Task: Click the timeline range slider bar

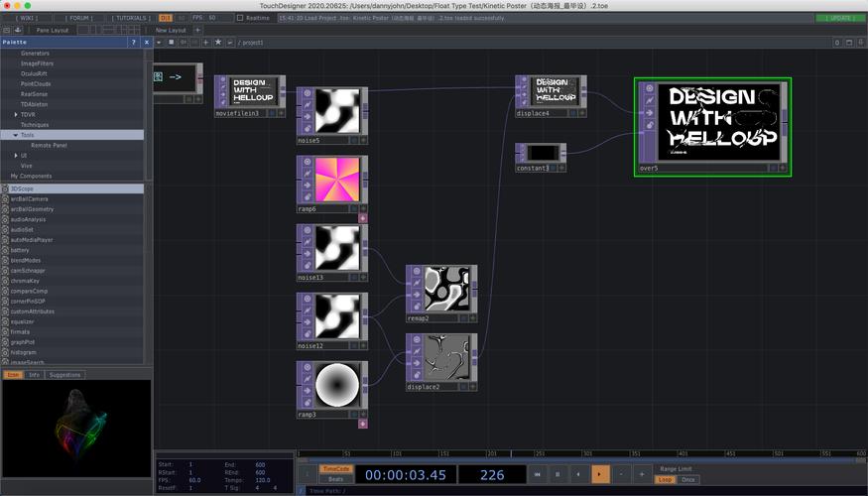Action: tap(581, 460)
